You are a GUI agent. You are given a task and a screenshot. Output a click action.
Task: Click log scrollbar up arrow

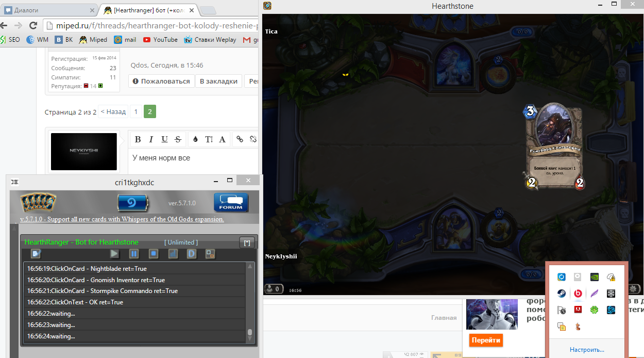250,266
